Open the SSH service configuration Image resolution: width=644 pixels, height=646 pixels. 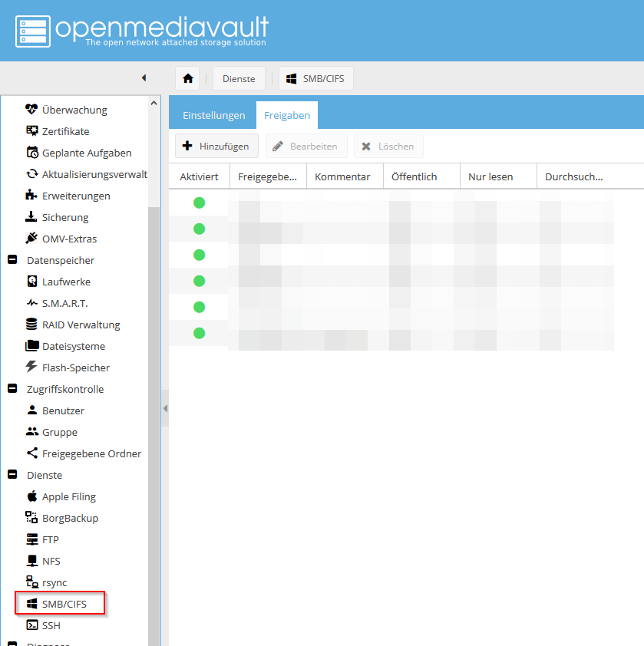coord(52,625)
